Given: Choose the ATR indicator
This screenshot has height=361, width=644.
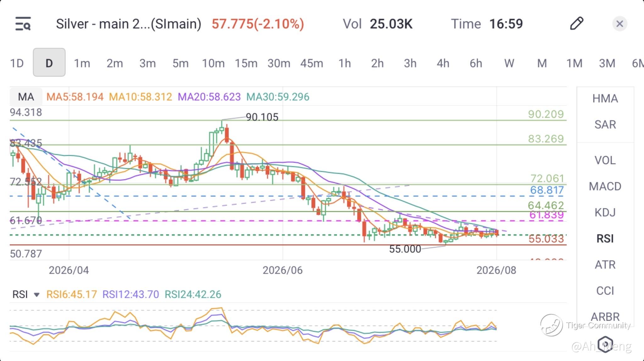Looking at the screenshot, I should pyautogui.click(x=605, y=265).
